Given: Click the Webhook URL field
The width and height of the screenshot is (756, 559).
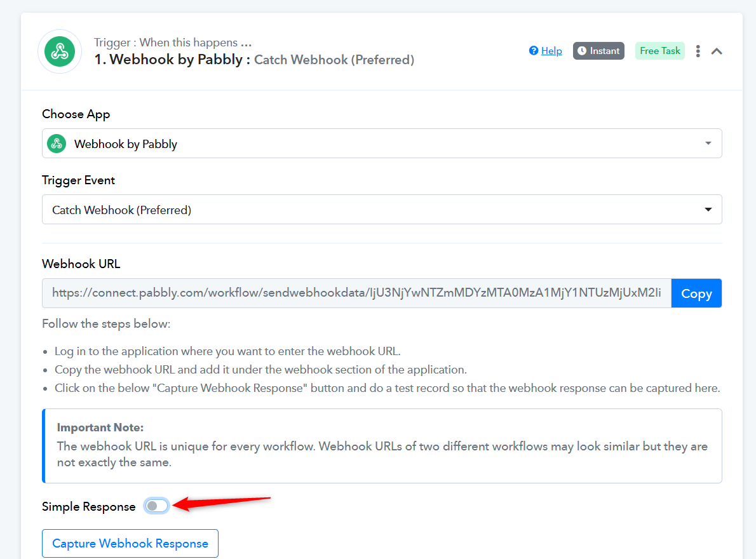Looking at the screenshot, I should tap(357, 293).
